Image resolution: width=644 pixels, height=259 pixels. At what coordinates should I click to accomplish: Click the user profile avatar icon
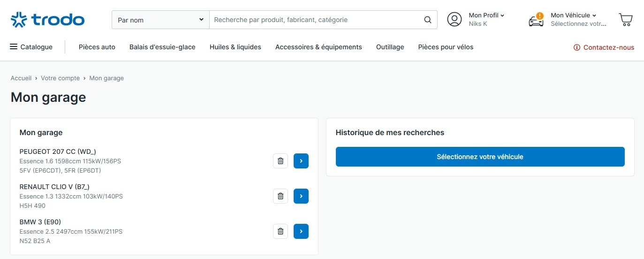tap(454, 19)
